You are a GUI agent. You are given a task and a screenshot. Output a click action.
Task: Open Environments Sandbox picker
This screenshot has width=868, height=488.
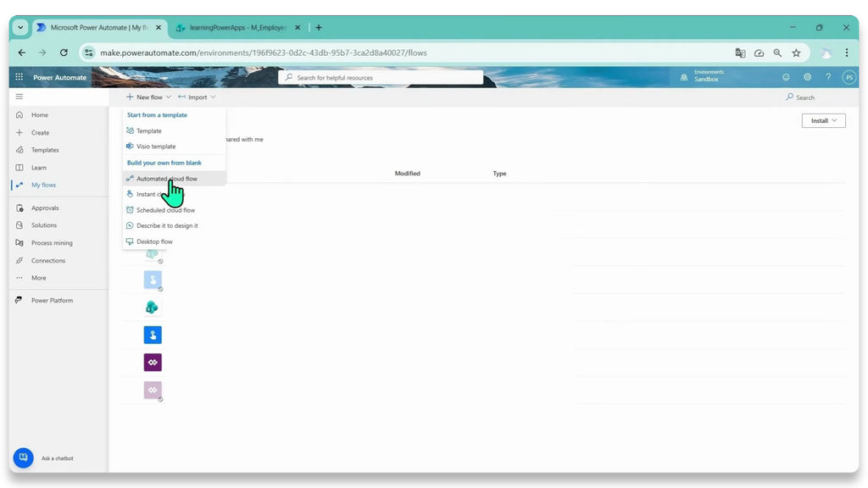(x=702, y=75)
